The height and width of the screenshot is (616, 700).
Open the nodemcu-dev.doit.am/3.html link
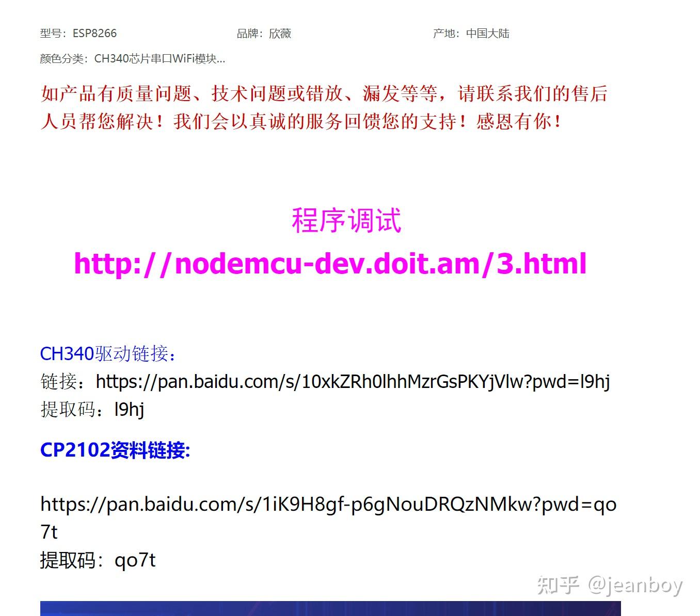coord(330,264)
